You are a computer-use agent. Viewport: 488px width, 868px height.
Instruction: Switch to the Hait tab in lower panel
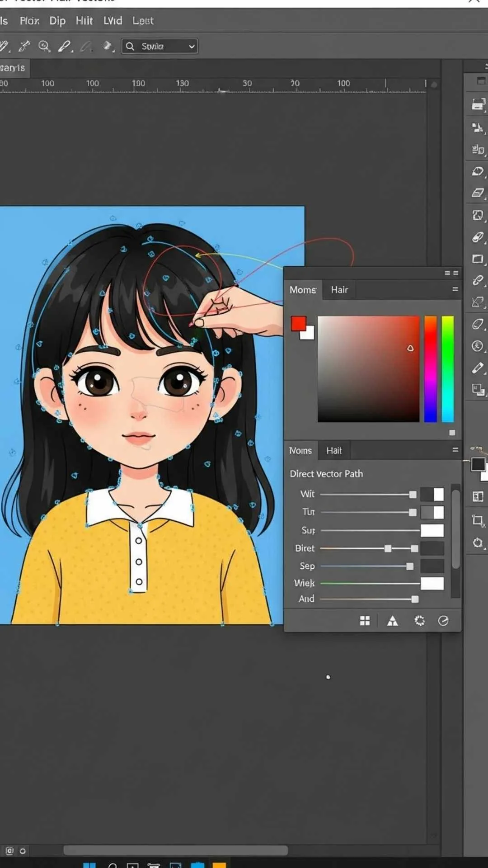(334, 451)
